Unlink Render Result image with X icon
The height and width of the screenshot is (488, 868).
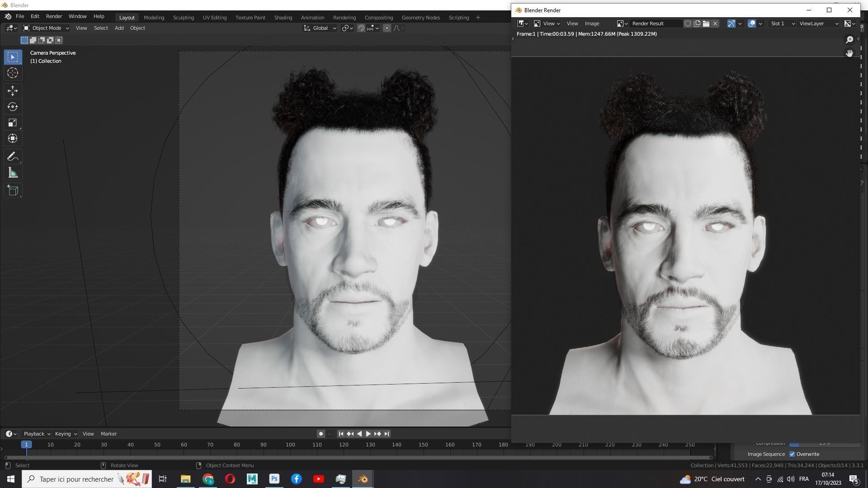pos(715,23)
